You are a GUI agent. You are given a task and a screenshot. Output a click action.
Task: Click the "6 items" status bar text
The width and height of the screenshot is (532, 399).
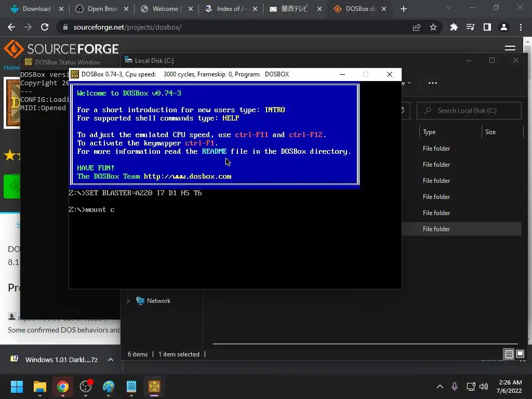click(x=137, y=354)
